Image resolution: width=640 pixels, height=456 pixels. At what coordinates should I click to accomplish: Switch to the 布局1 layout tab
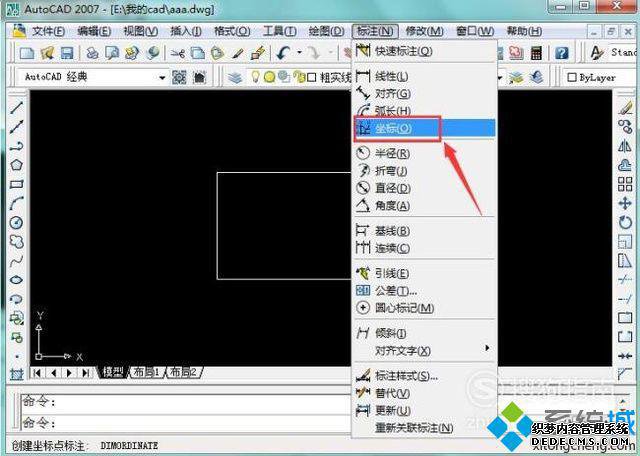point(147,372)
